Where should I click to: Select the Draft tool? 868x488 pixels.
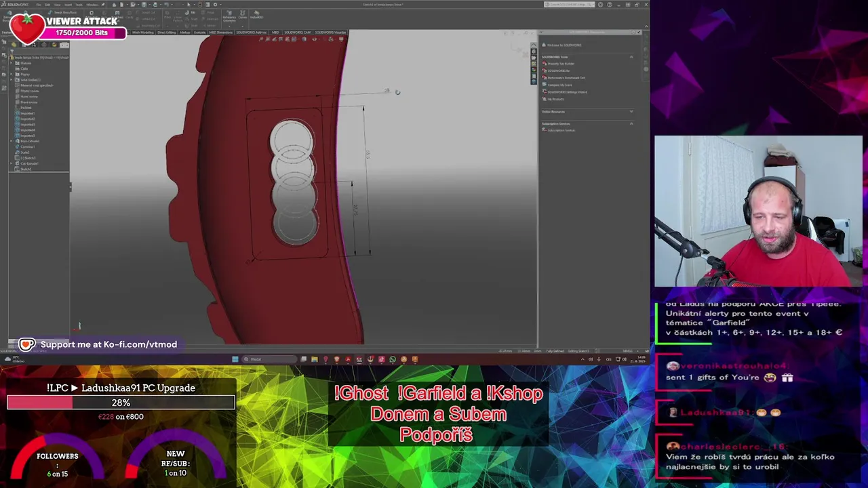coord(190,19)
